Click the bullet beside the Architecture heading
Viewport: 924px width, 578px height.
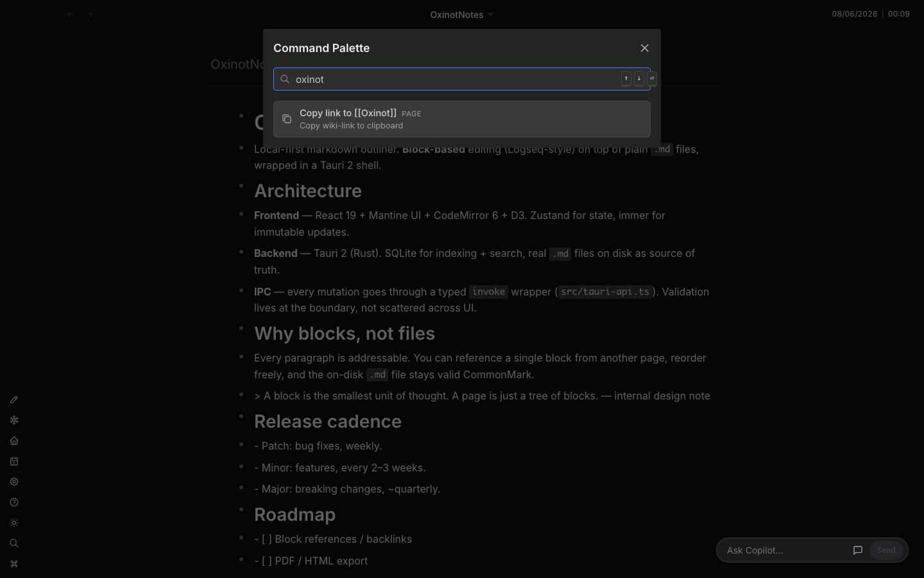(241, 186)
